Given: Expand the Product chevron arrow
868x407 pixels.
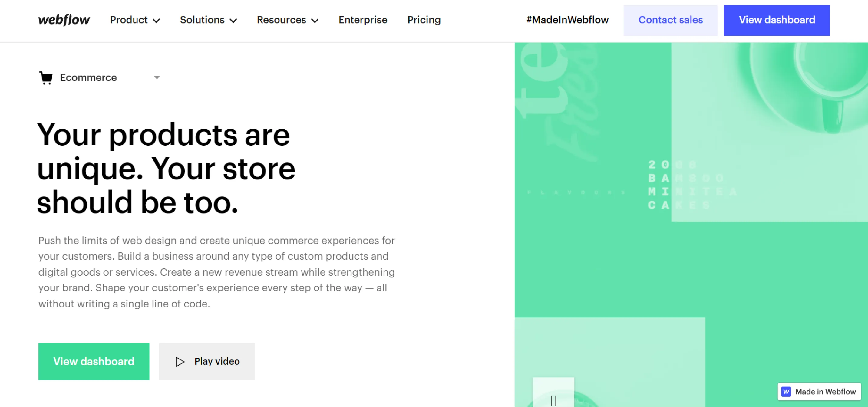Looking at the screenshot, I should point(156,21).
